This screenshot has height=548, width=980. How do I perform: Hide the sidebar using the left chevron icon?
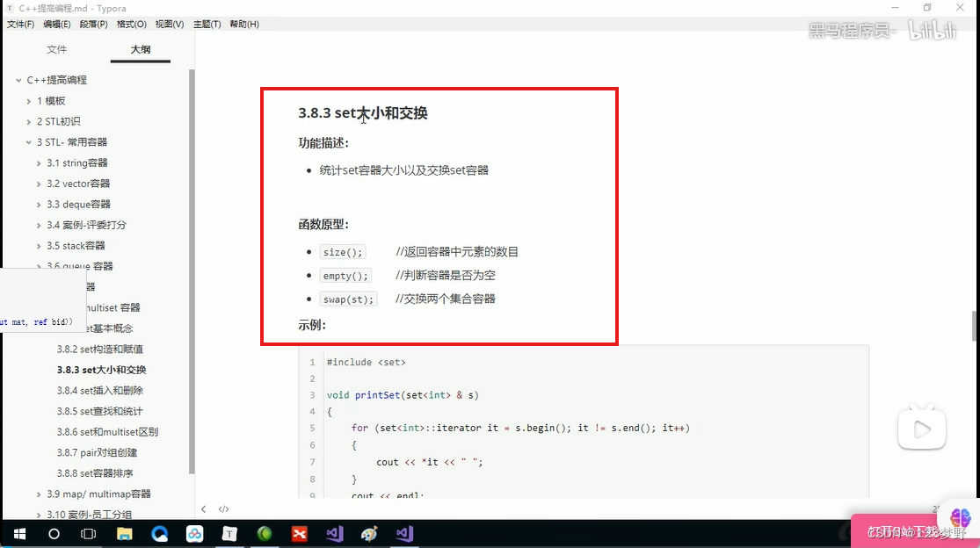[x=203, y=508]
